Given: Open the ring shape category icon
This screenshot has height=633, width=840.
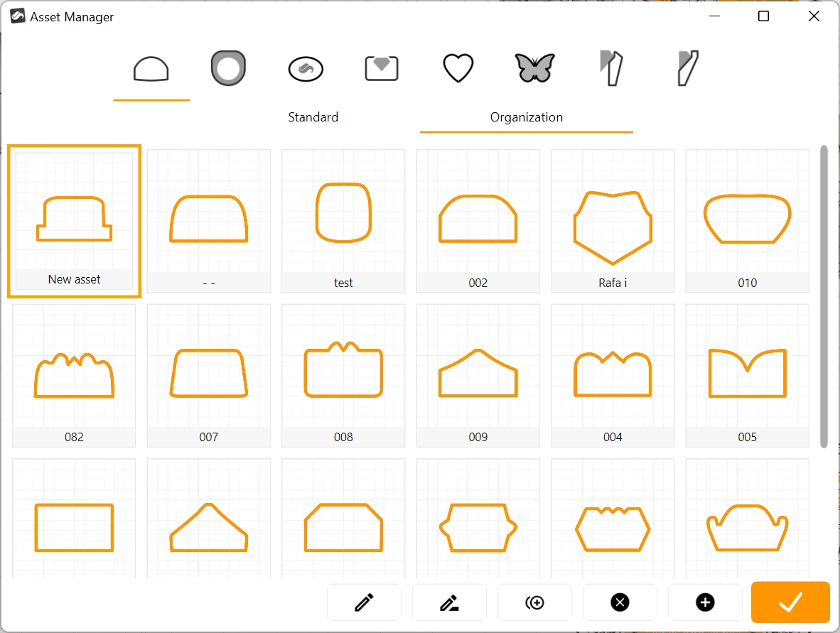Looking at the screenshot, I should point(228,69).
